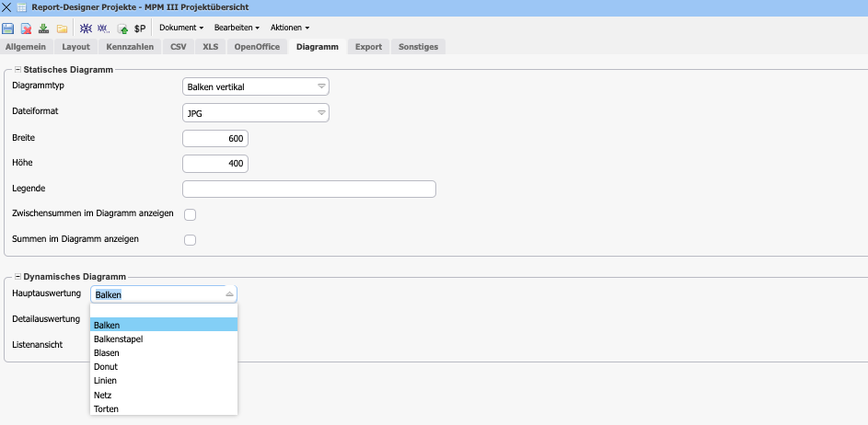This screenshot has height=425, width=868.
Task: Open the Bearbeiten menu
Action: (x=237, y=28)
